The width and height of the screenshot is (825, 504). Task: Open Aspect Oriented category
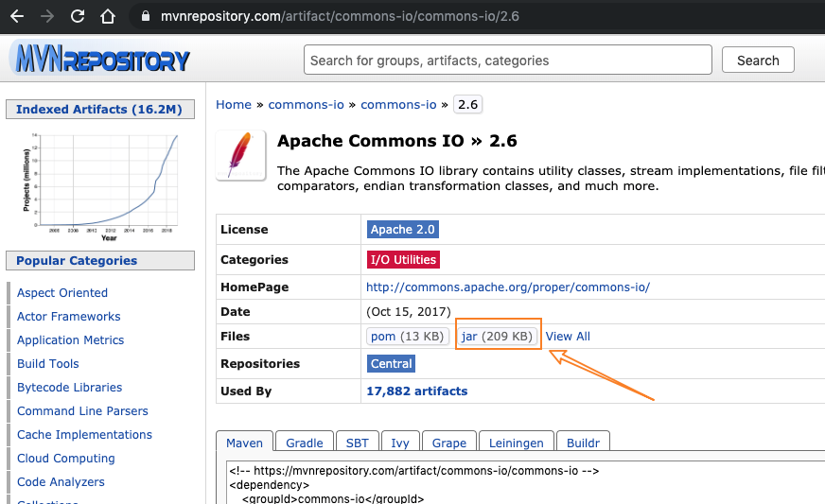coord(62,292)
